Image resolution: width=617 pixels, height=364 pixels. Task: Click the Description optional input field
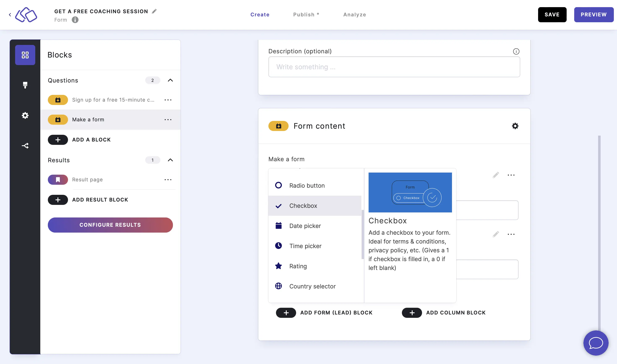click(394, 67)
